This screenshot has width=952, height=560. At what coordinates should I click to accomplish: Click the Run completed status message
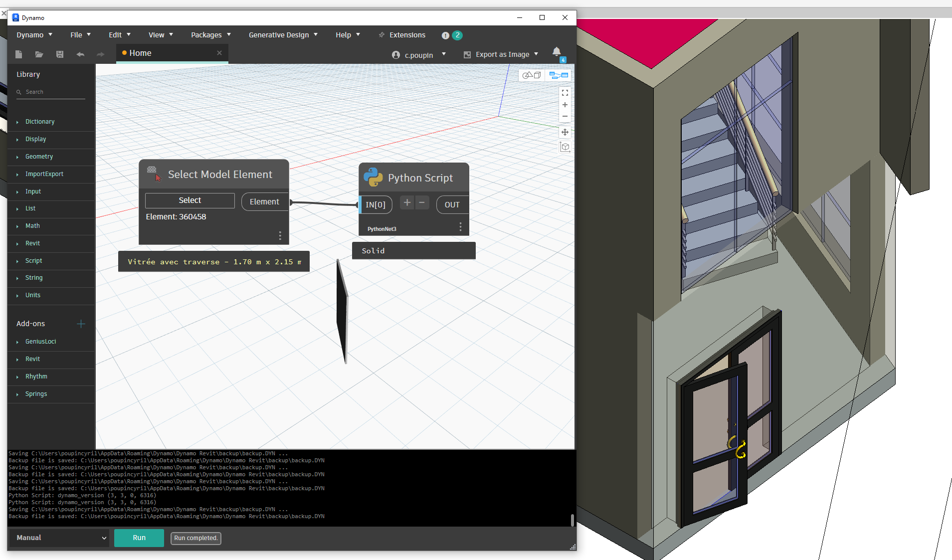[196, 538]
